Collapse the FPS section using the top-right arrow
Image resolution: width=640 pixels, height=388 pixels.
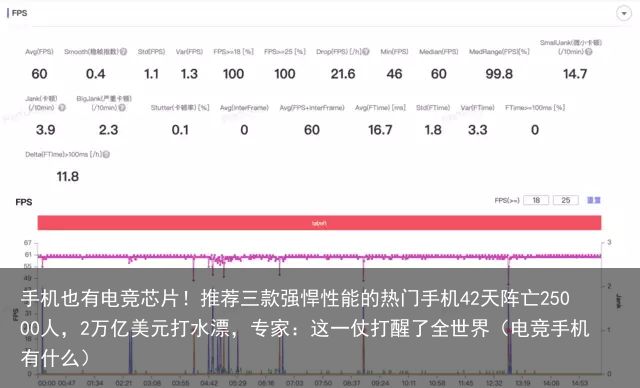pyautogui.click(x=624, y=13)
